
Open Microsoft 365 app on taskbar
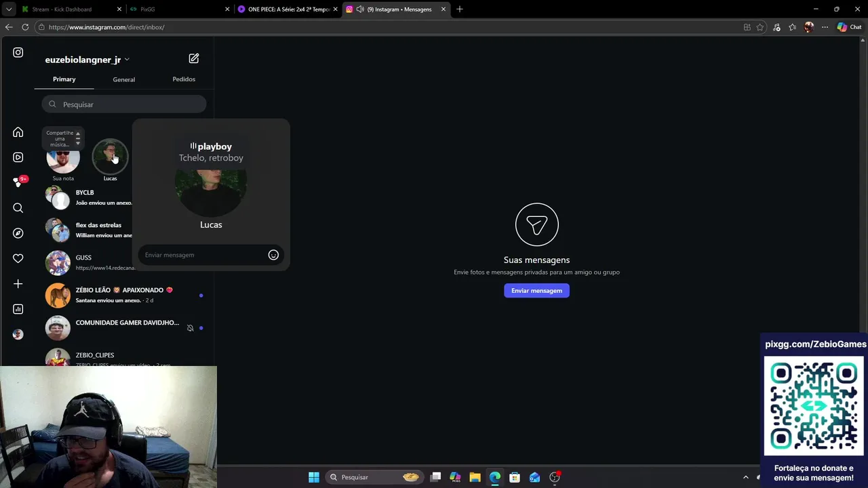coord(455,477)
